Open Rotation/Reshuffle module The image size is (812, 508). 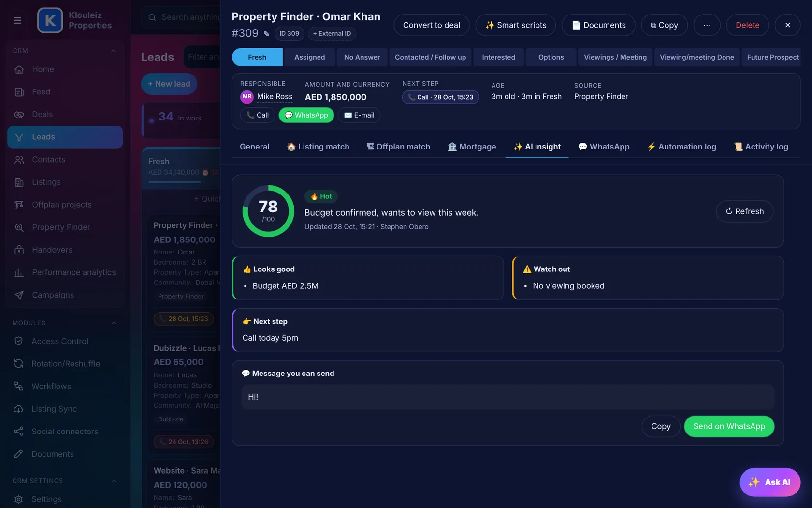coord(65,364)
